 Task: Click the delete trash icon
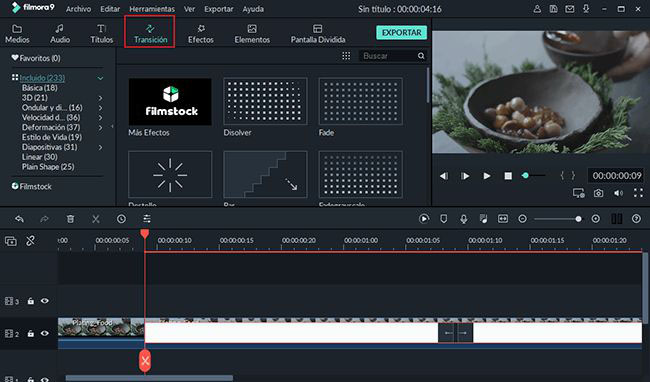[x=70, y=219]
